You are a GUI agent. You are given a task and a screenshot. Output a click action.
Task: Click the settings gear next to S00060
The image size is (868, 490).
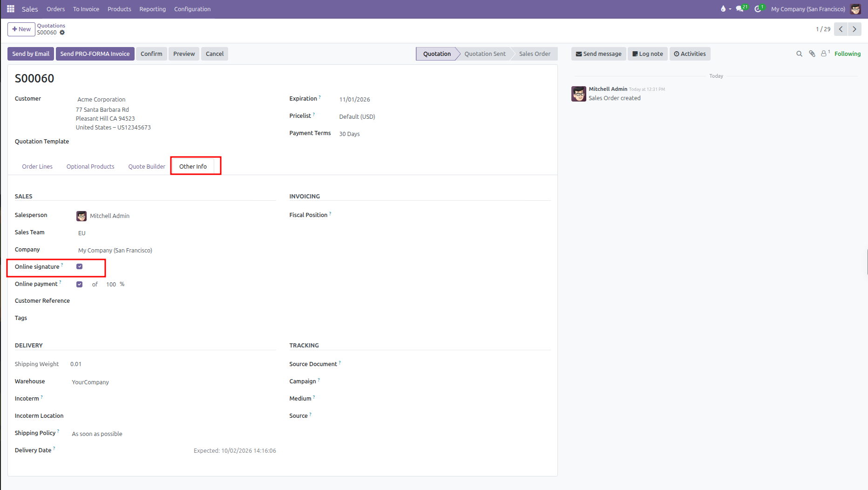click(62, 33)
